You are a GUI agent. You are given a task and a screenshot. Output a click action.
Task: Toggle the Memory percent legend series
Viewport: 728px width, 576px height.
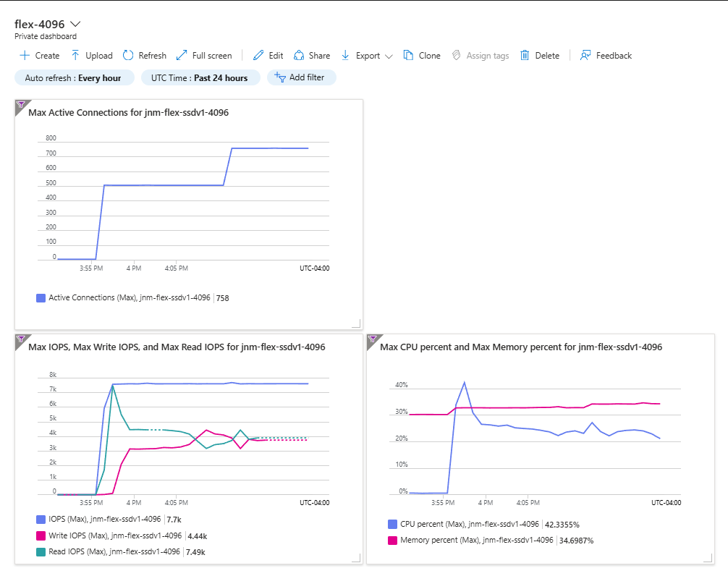[471, 541]
